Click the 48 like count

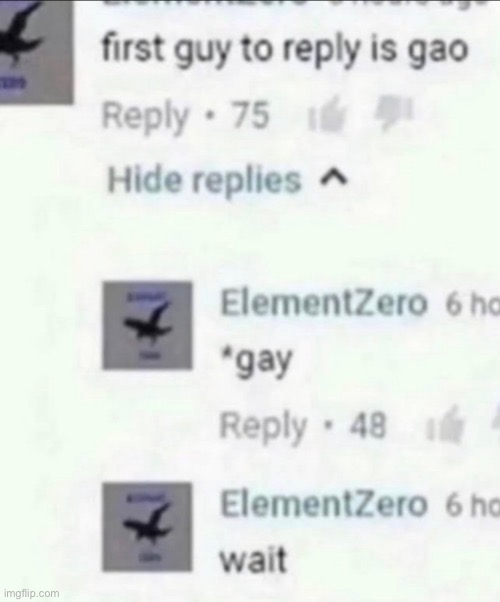coord(367,425)
